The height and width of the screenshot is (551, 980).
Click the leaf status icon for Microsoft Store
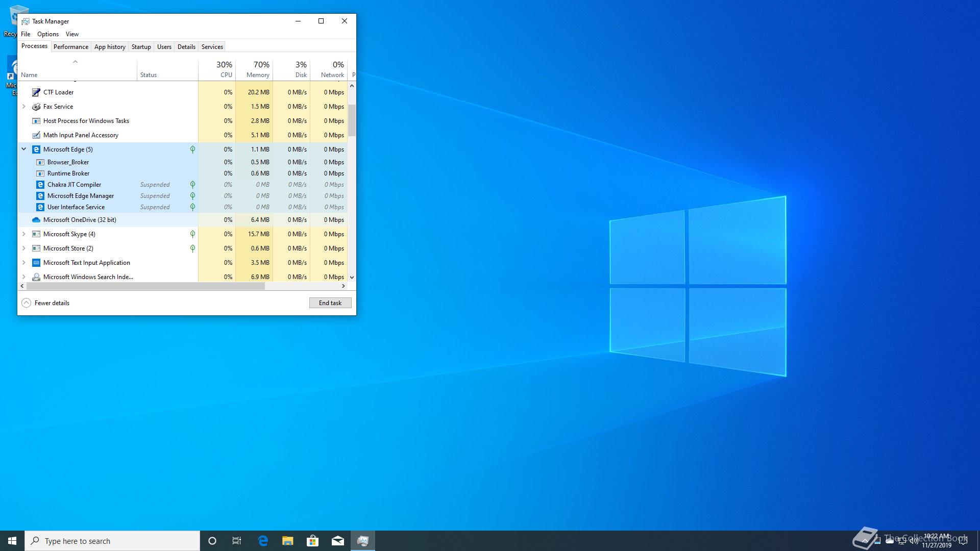click(192, 248)
